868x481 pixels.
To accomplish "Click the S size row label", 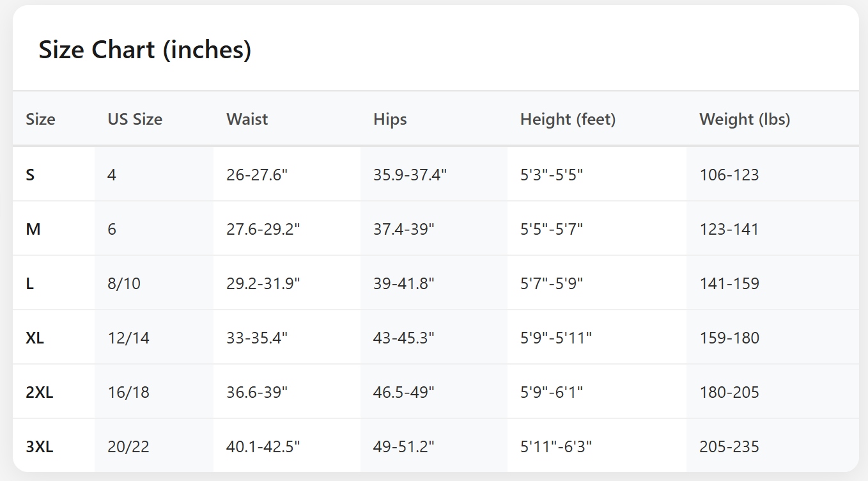I will coord(30,175).
